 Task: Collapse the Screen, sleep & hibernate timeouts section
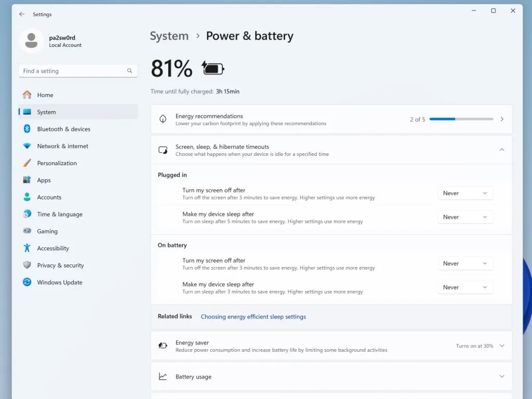pos(501,149)
